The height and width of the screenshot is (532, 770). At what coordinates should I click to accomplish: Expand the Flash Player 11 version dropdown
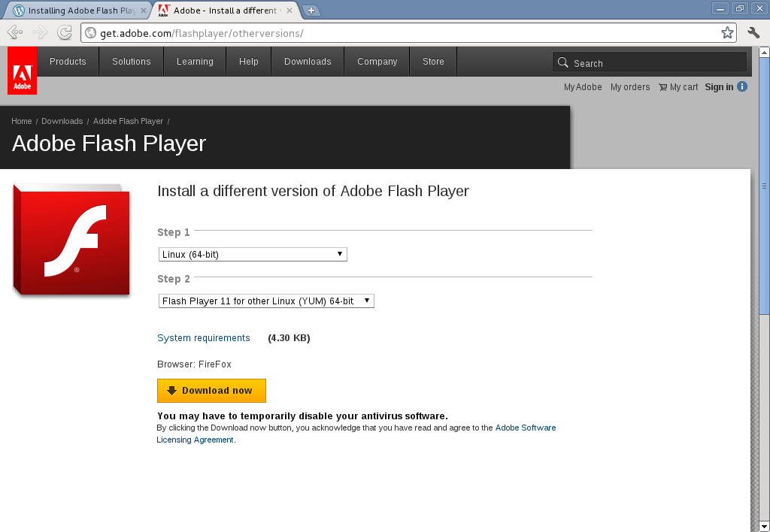click(266, 301)
